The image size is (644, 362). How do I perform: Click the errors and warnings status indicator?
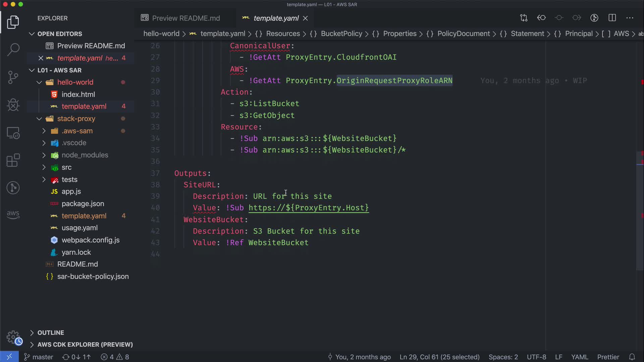point(115,357)
